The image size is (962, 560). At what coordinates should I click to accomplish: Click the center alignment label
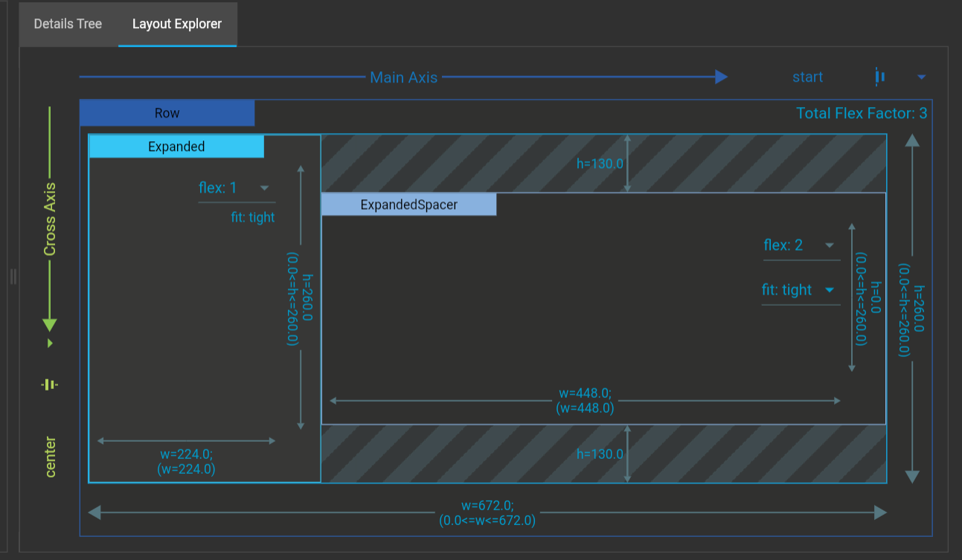point(49,454)
